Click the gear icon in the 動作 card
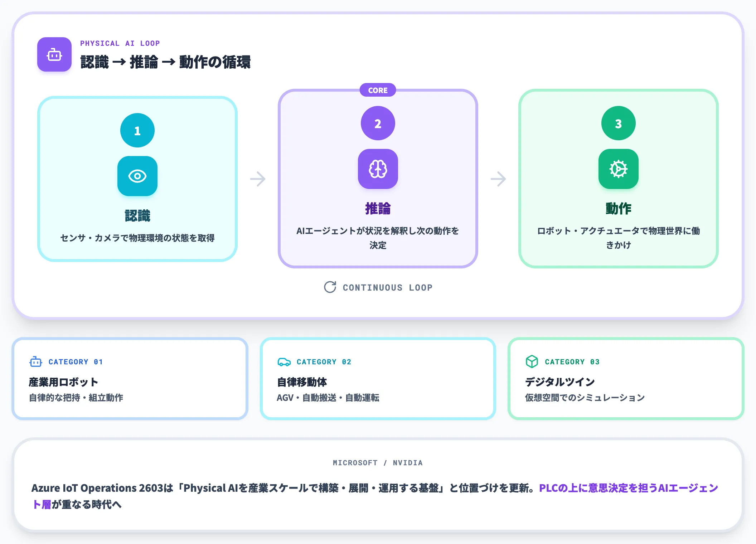 pos(619,169)
